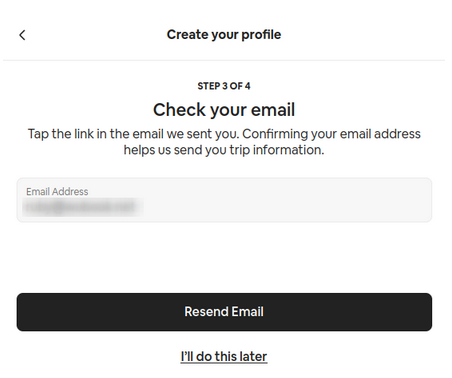Click the Confirming your email address sentence
This screenshot has height=378, width=452.
(x=331, y=134)
